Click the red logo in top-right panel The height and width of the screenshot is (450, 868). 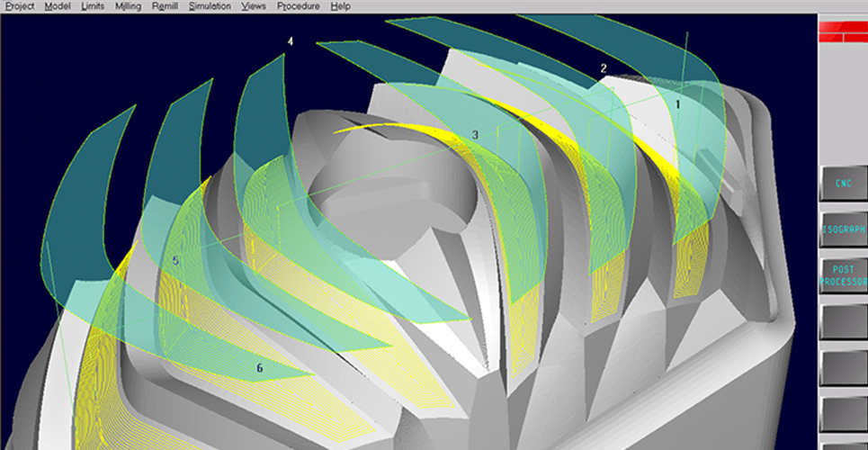[843, 31]
